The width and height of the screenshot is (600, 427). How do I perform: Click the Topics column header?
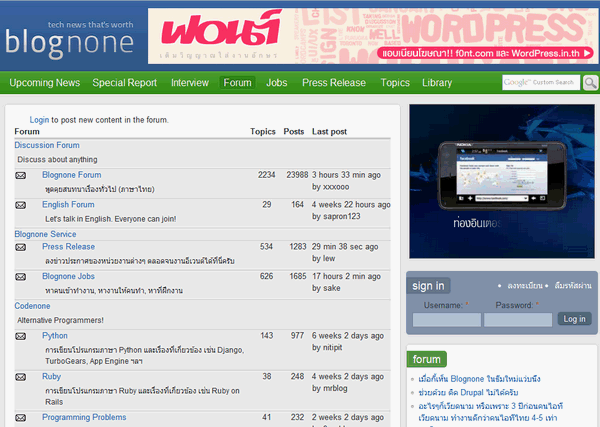click(x=263, y=132)
